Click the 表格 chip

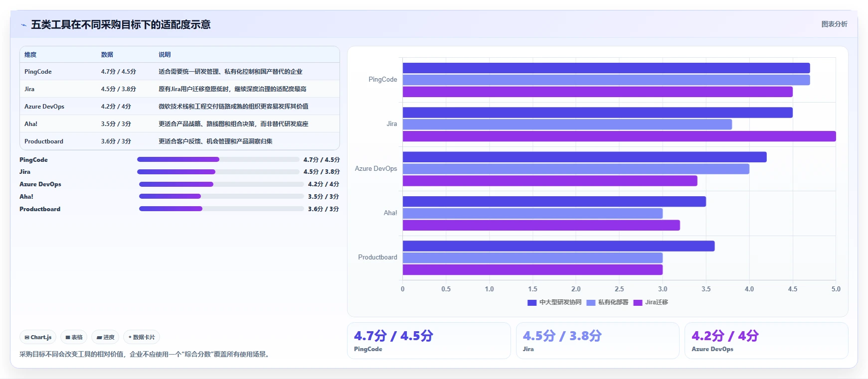(x=74, y=337)
